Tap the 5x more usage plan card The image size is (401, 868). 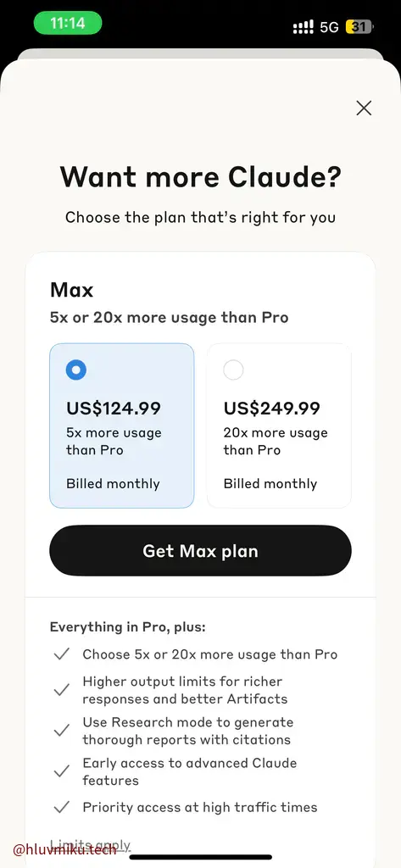[x=122, y=426]
